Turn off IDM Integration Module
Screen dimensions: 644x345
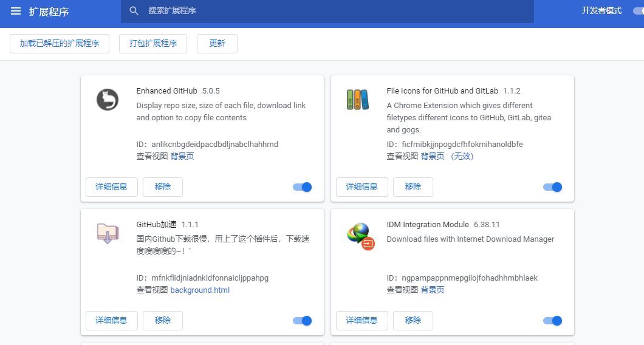click(x=552, y=321)
